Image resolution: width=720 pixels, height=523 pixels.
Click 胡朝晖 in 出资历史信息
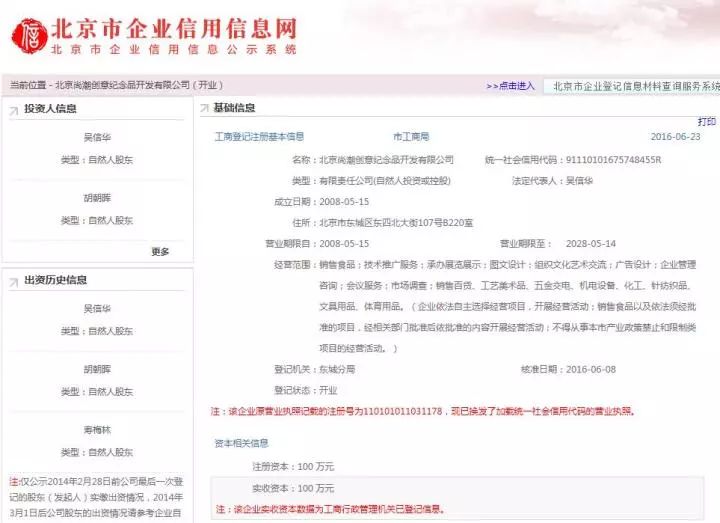(x=97, y=369)
